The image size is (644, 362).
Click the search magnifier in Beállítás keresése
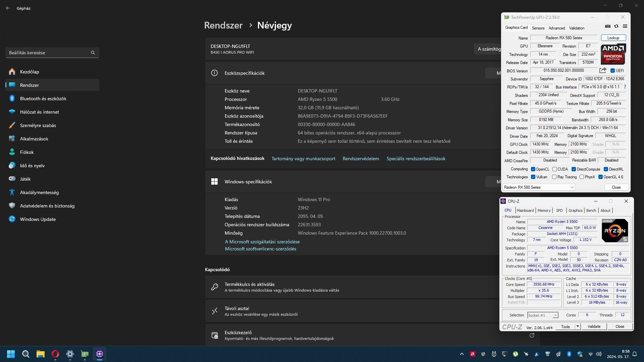click(93, 53)
